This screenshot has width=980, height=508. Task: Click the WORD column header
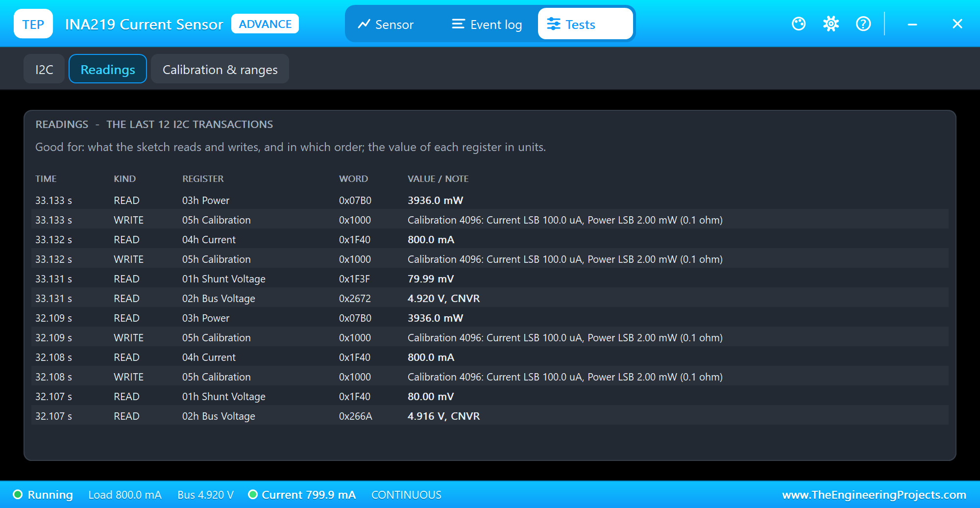pyautogui.click(x=353, y=178)
